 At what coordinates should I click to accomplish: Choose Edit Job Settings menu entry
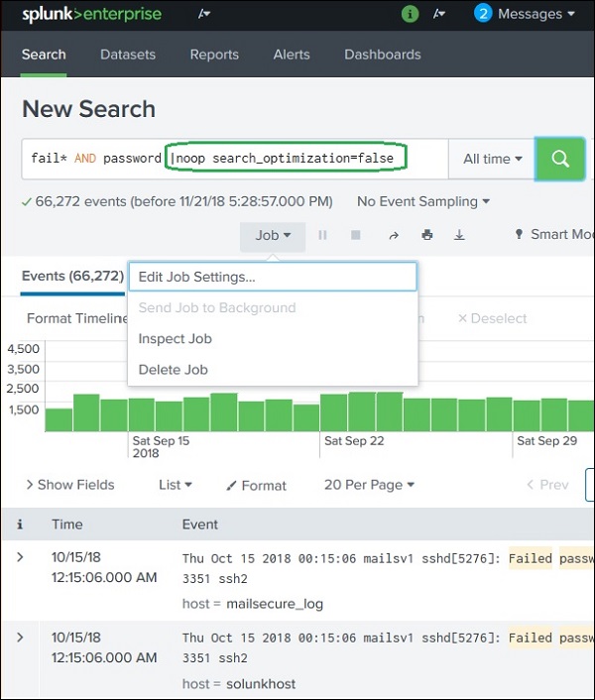pos(197,277)
